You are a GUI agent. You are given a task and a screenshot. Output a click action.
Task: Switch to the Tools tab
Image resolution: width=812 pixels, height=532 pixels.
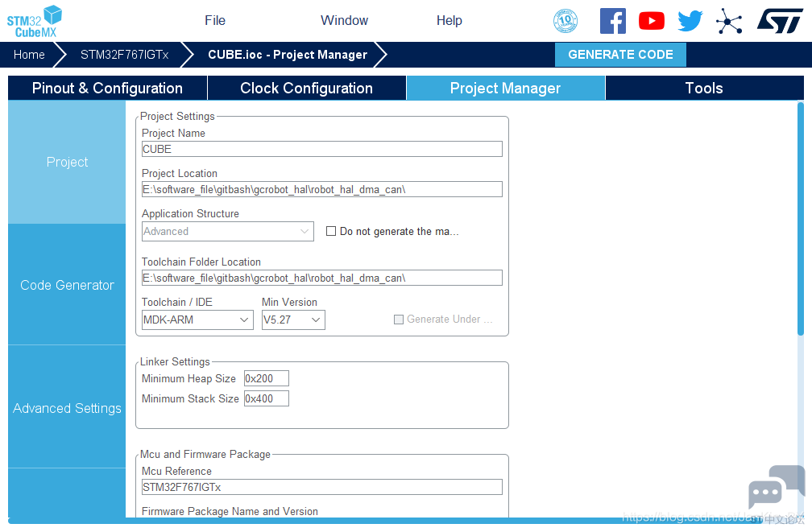[x=704, y=88]
